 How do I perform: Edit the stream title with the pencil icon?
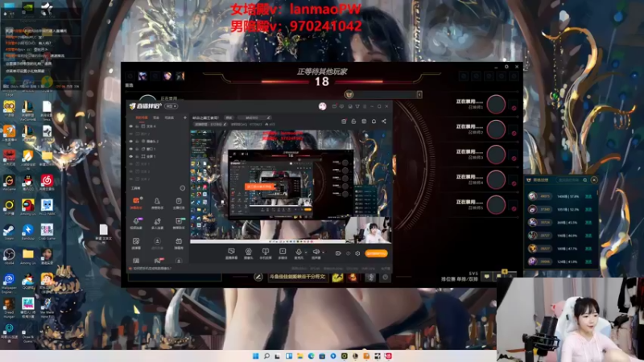268,117
